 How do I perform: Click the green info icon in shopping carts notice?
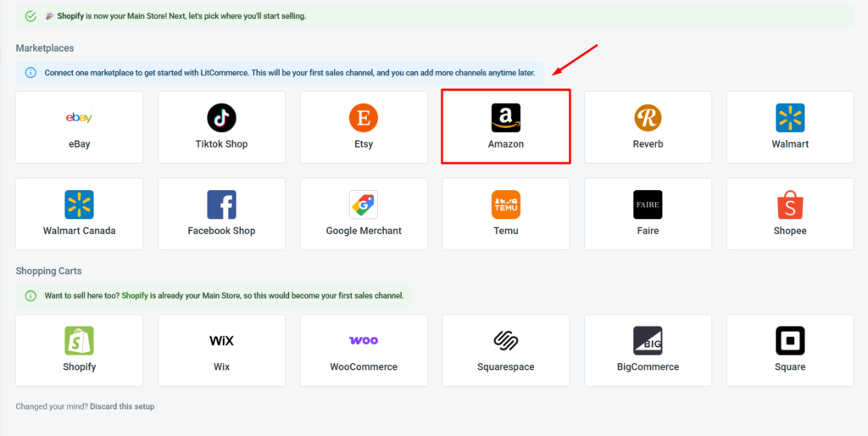(x=31, y=296)
